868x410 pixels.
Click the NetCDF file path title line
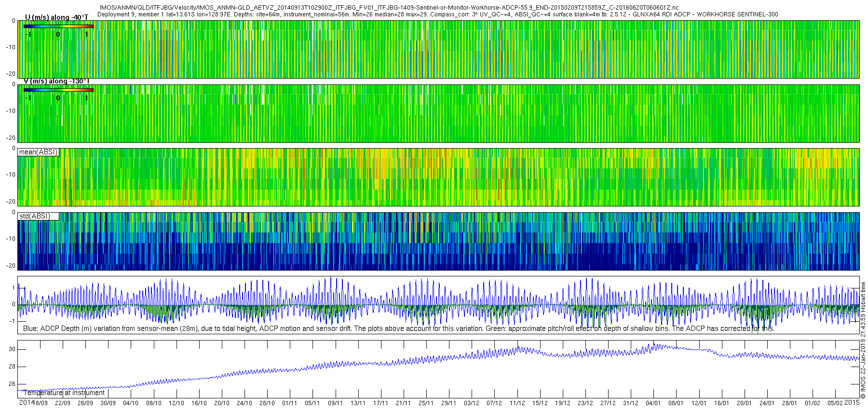coord(389,8)
